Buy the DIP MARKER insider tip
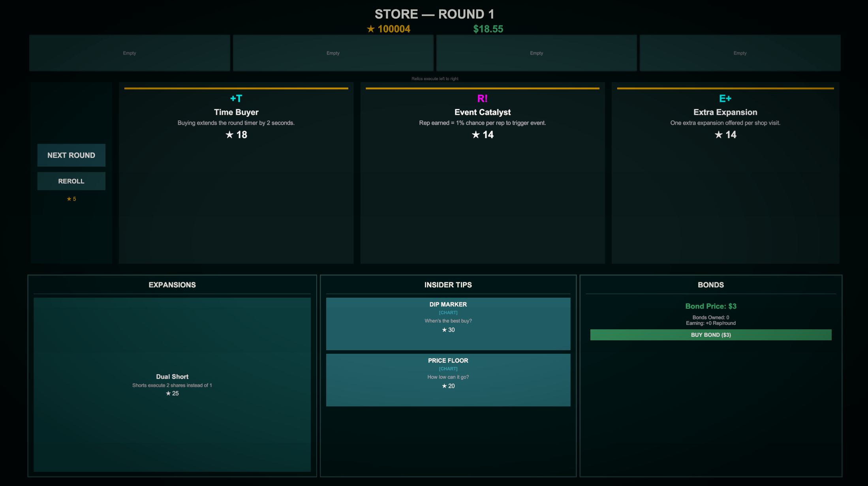This screenshot has width=868, height=486. 448,323
